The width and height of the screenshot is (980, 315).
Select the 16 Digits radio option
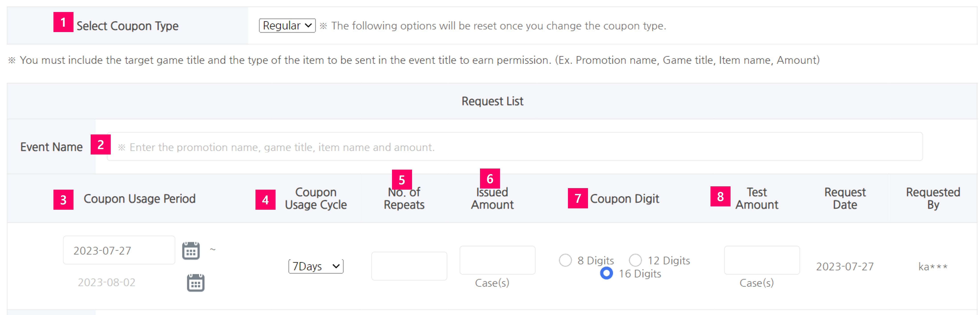click(606, 273)
